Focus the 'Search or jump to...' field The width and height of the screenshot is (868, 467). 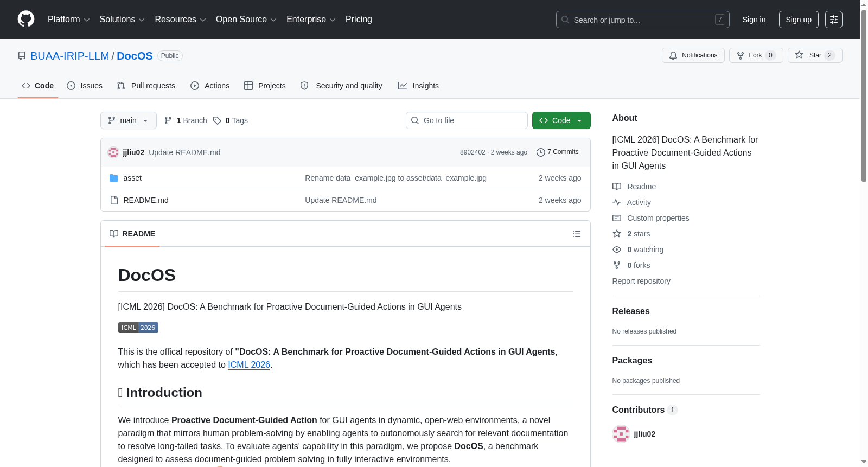click(x=643, y=20)
